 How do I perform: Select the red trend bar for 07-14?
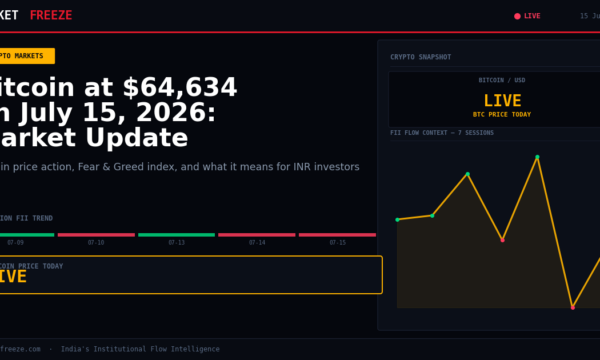[257, 235]
